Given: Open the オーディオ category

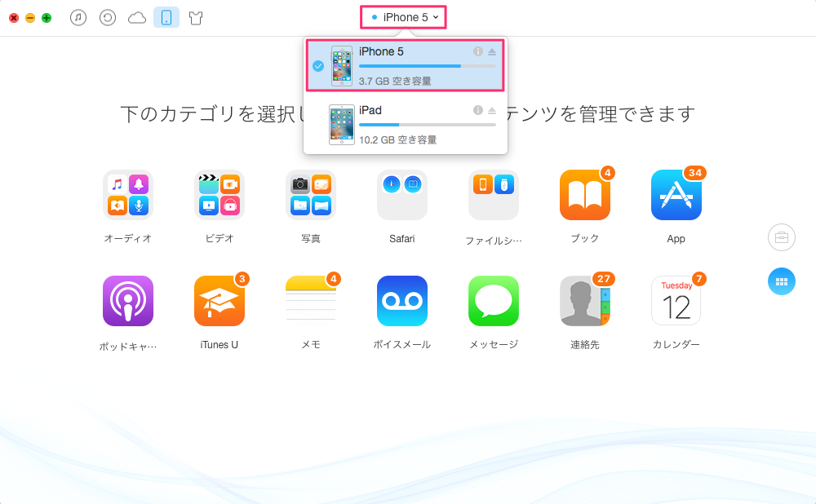Looking at the screenshot, I should pyautogui.click(x=128, y=195).
